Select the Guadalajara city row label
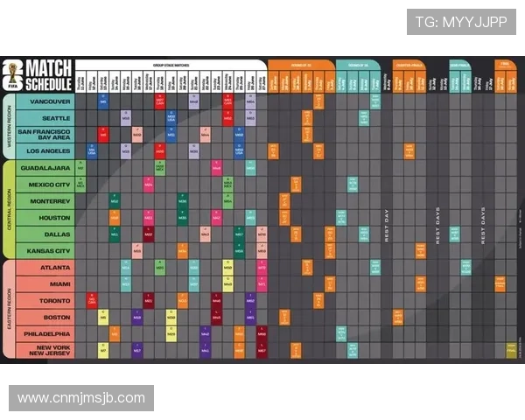 [x=44, y=168]
